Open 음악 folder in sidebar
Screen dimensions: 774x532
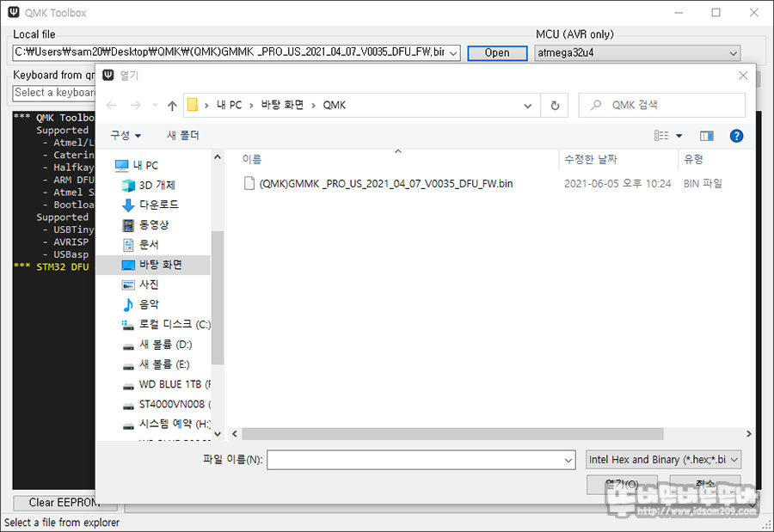140,304
